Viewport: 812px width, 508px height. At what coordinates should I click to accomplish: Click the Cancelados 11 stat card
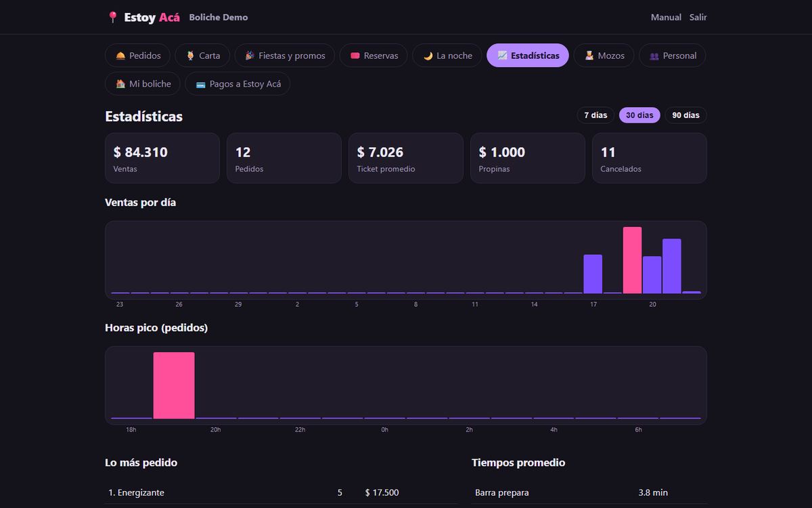pyautogui.click(x=650, y=158)
